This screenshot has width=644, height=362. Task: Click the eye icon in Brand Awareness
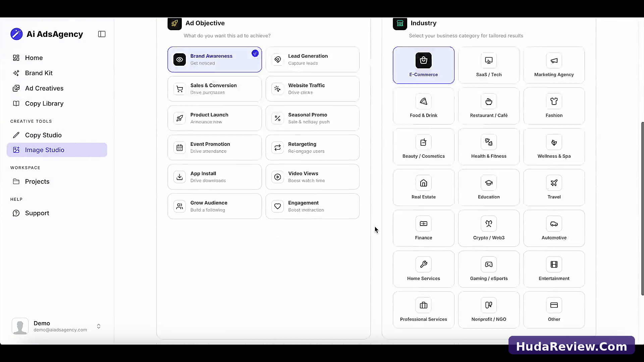click(x=180, y=60)
